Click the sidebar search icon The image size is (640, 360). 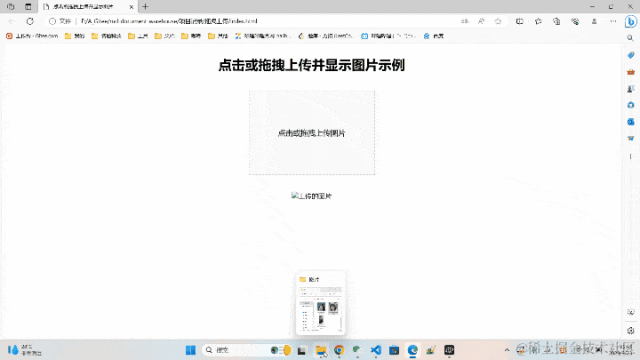point(631,38)
